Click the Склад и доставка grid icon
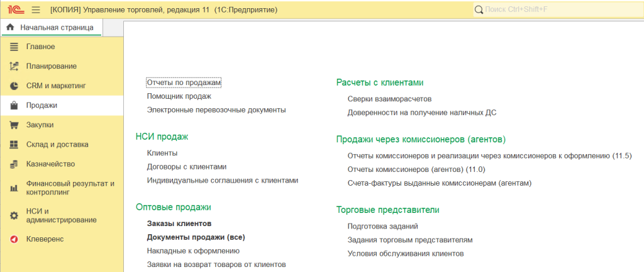Screen dimensions: 644x272 click(14, 145)
